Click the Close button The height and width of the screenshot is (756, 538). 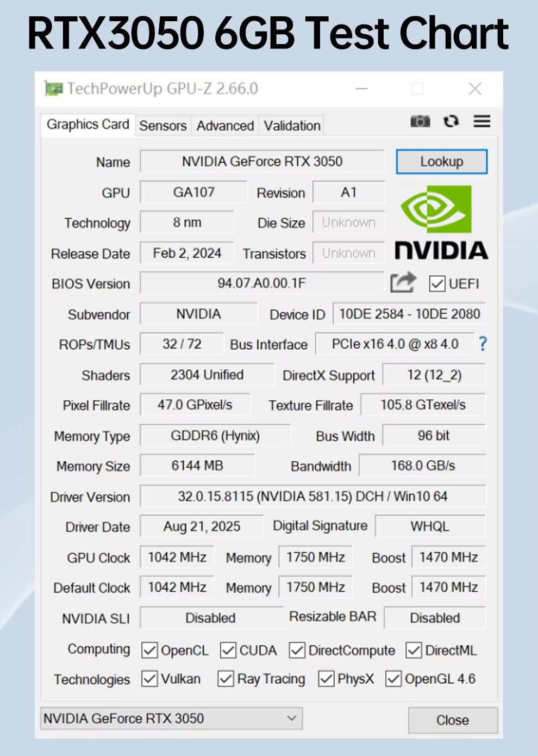(453, 720)
